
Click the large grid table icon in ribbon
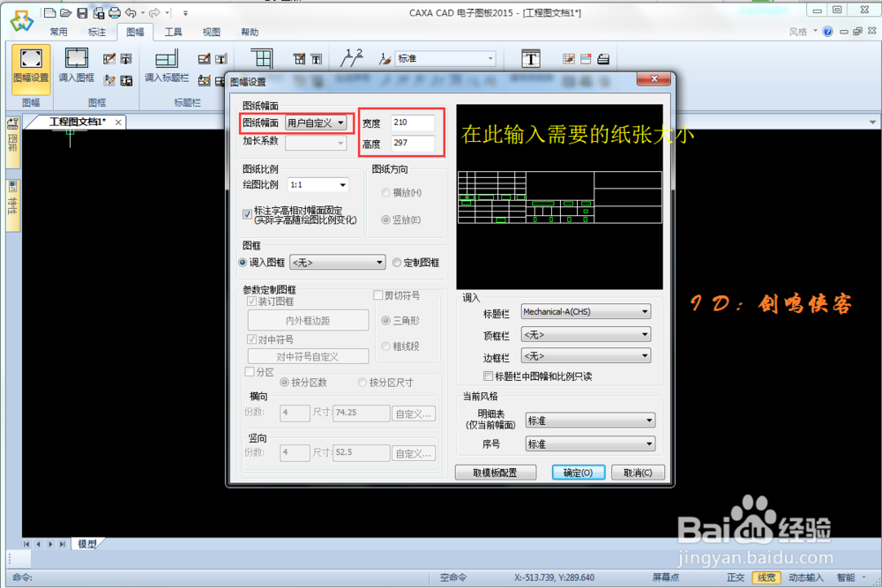tap(262, 58)
